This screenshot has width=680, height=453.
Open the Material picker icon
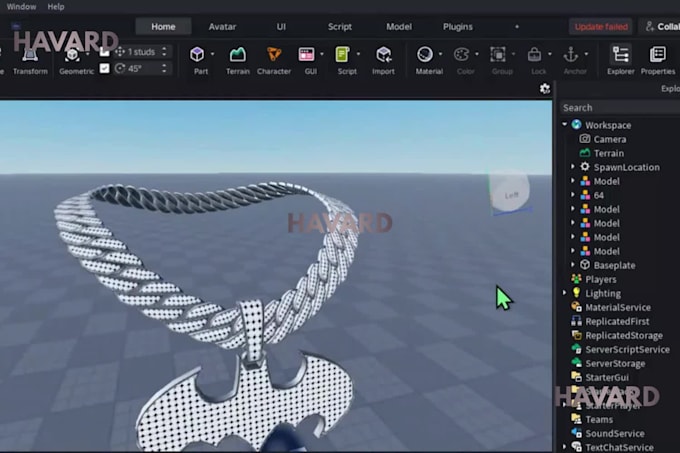point(425,55)
